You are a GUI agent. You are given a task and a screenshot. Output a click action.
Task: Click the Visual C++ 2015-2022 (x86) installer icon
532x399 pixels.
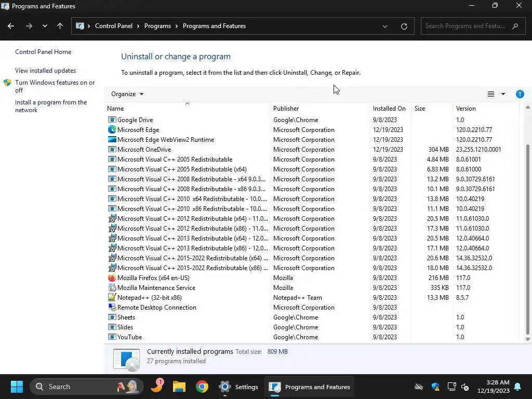112,268
